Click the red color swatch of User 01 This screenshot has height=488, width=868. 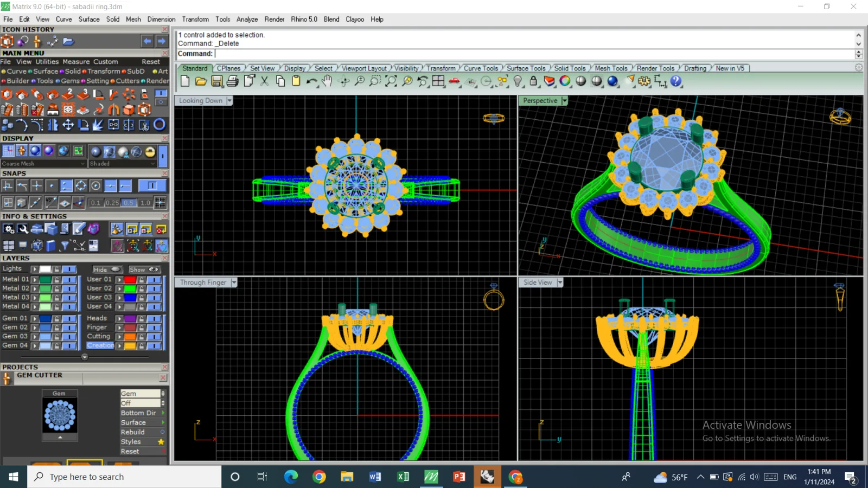coord(130,280)
